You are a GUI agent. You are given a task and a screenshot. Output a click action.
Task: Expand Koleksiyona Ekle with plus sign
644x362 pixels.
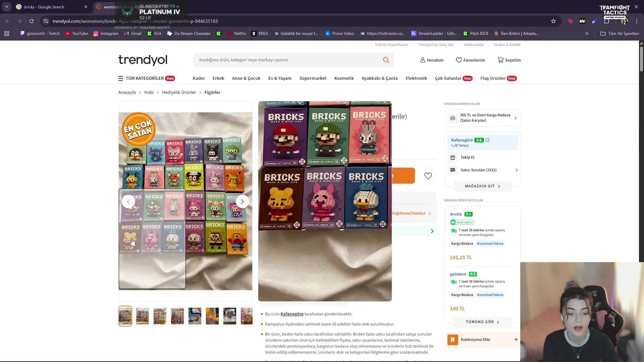516,339
